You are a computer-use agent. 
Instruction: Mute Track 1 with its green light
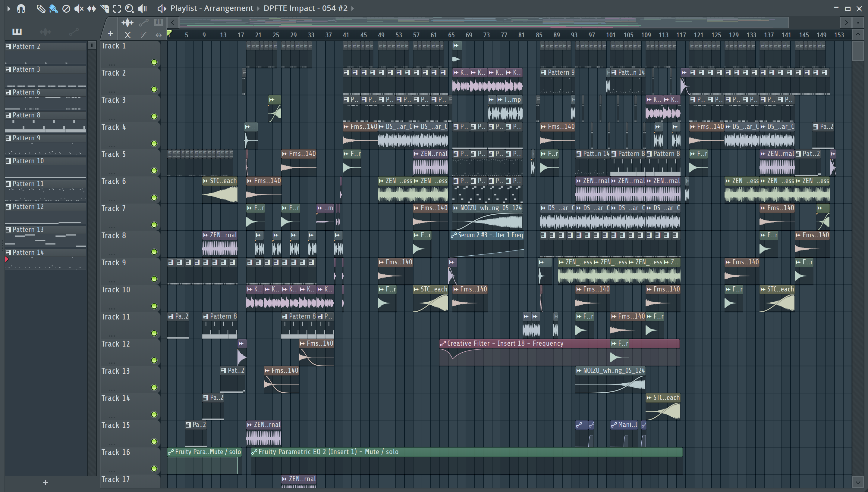[154, 62]
